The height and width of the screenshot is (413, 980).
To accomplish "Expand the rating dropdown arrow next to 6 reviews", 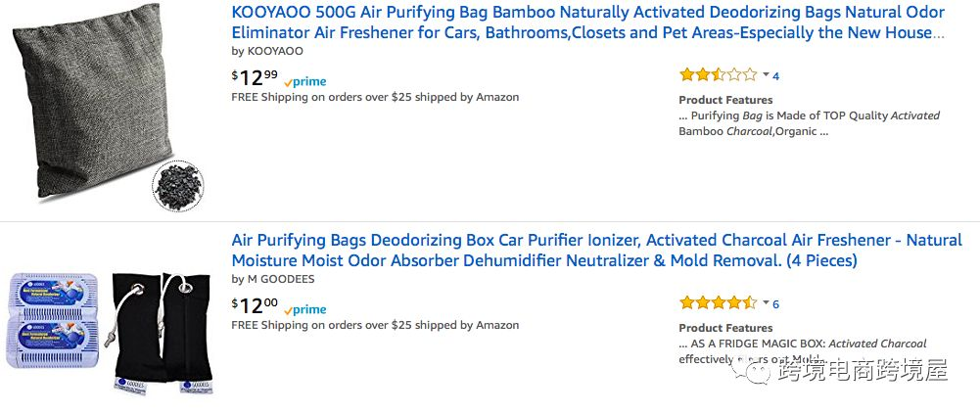I will [766, 303].
